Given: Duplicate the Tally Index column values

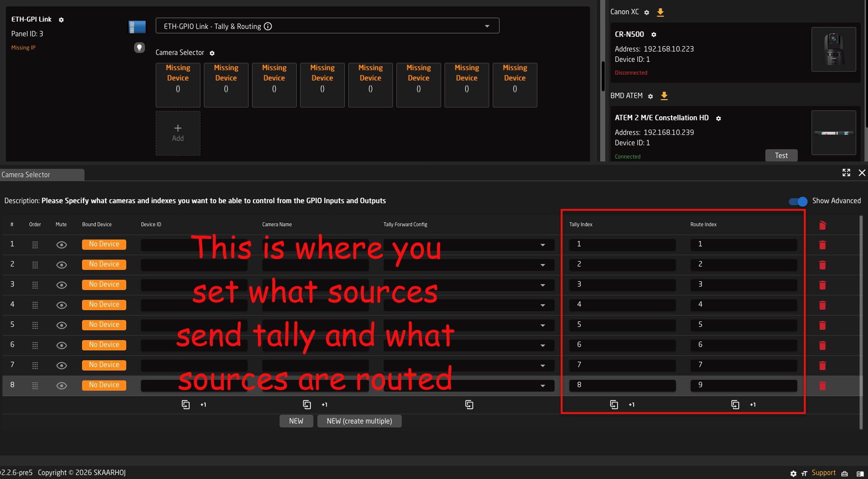Looking at the screenshot, I should click(x=614, y=404).
